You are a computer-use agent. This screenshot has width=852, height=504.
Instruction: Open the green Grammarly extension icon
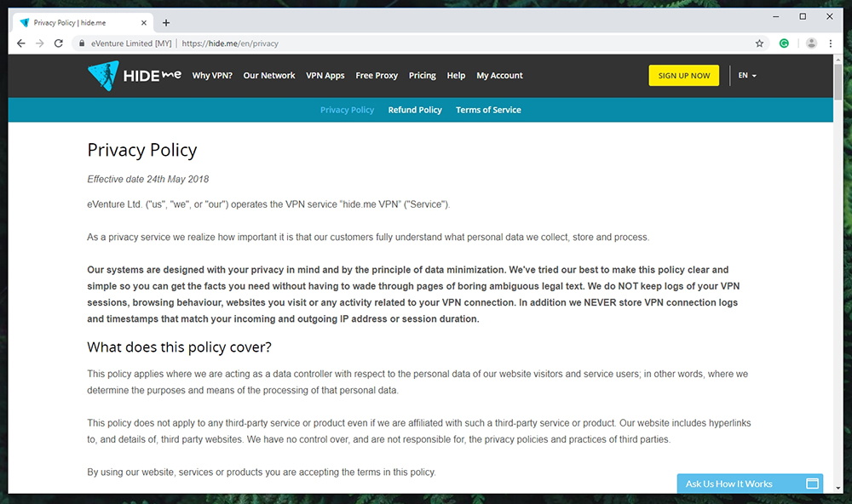(784, 43)
